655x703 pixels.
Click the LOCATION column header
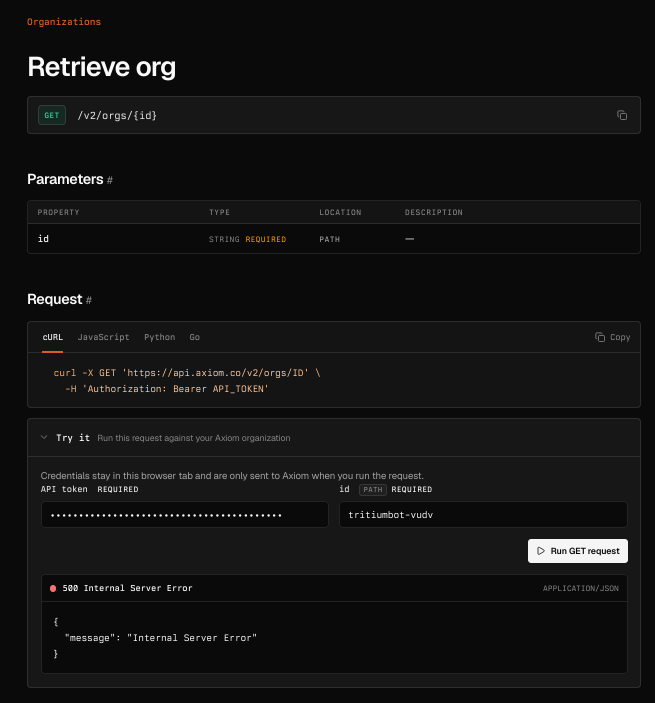340,212
